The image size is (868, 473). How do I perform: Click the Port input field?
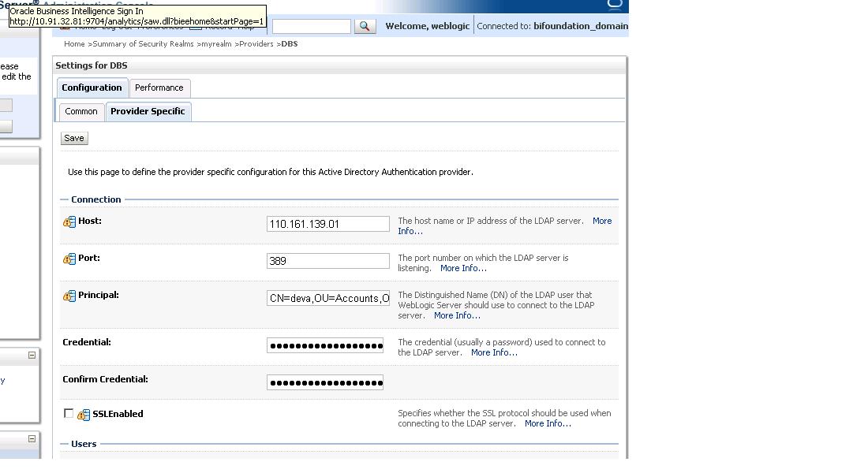pos(328,261)
